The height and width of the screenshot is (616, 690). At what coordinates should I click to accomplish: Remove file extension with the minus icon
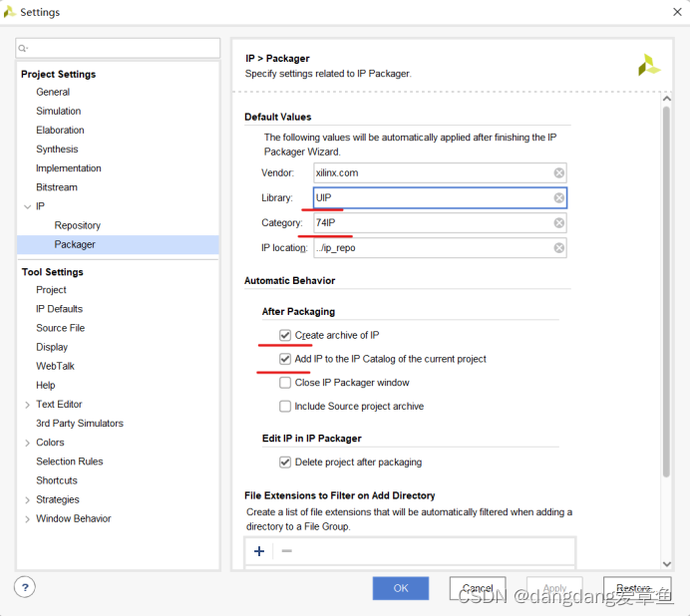pos(287,551)
